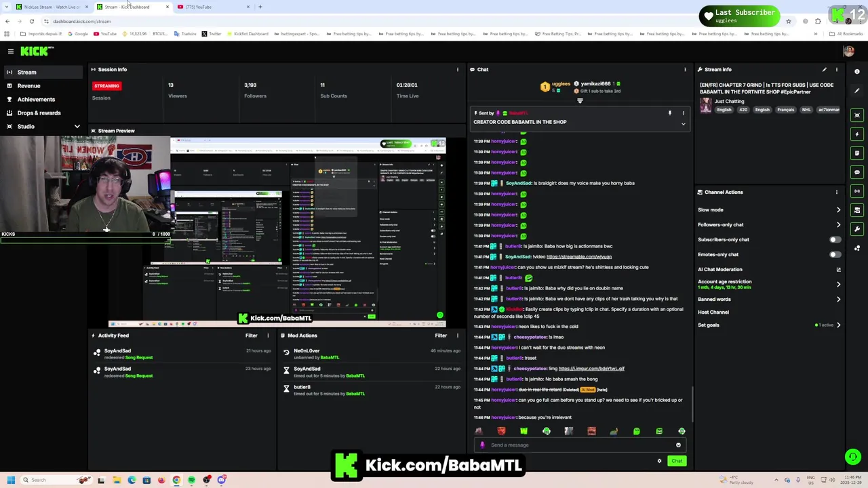The width and height of the screenshot is (868, 488).
Task: Click the Send a message field
Action: click(x=582, y=445)
